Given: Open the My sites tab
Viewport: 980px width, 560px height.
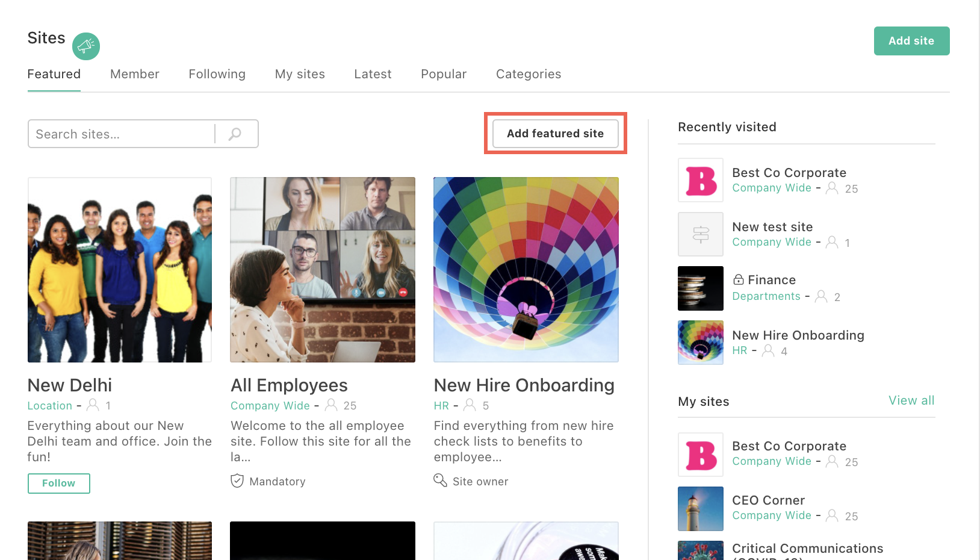Looking at the screenshot, I should pyautogui.click(x=300, y=74).
